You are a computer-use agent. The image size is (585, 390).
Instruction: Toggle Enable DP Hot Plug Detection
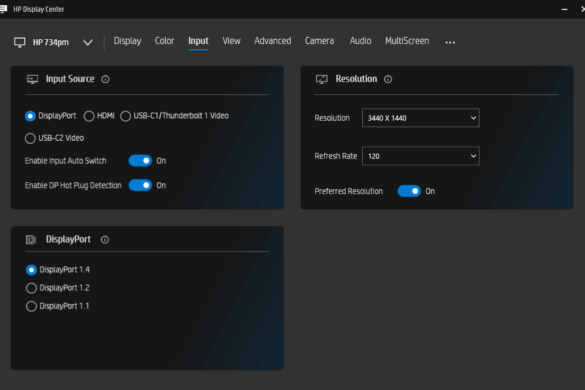(140, 185)
